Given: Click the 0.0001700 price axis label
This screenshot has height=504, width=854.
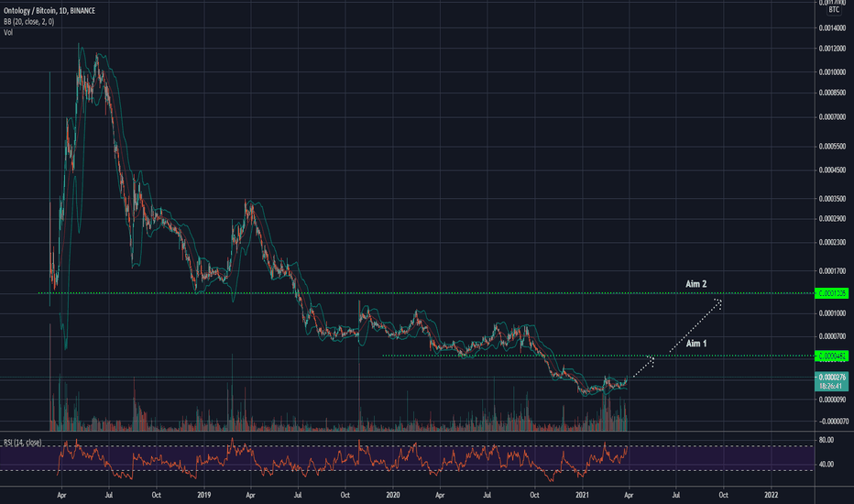Looking at the screenshot, I should tap(832, 271).
